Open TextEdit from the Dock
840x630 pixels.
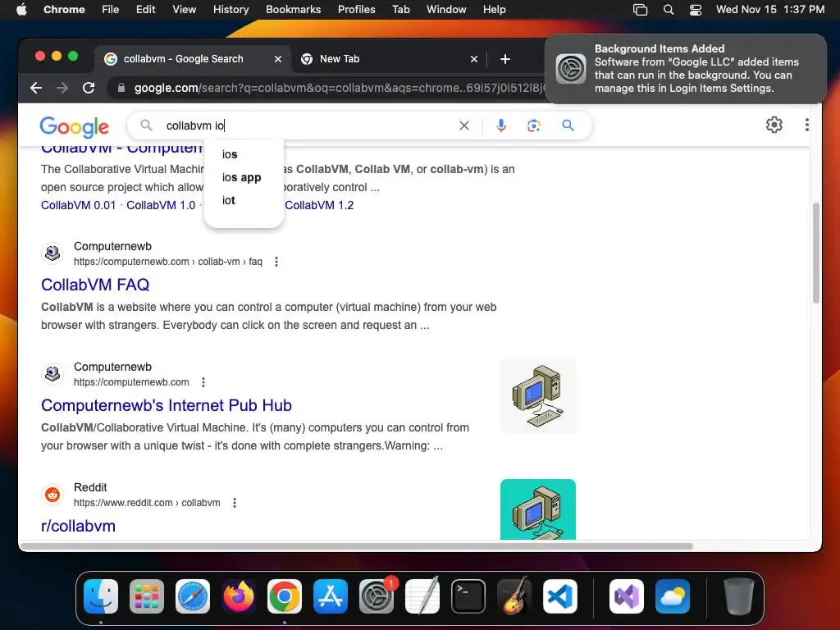(422, 596)
